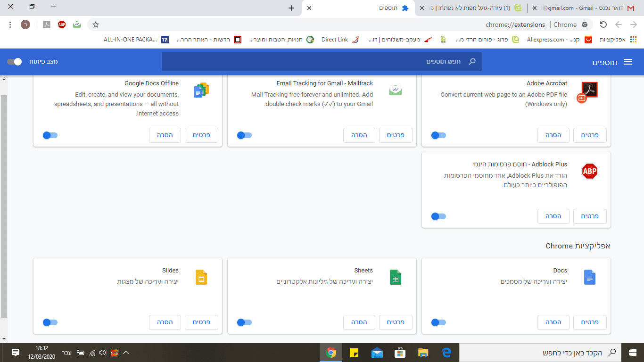
Task: Click the Mailtrack extension card icon
Action: point(395,90)
